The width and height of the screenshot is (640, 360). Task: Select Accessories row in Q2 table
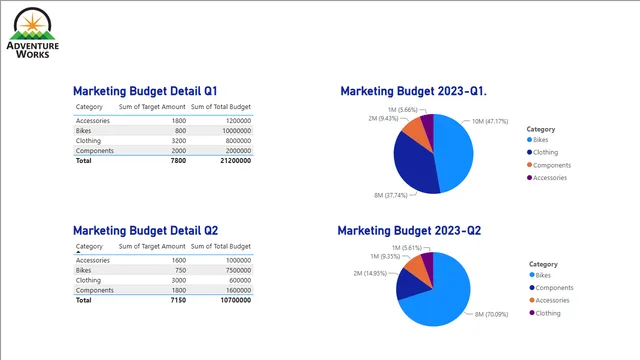[x=163, y=260]
